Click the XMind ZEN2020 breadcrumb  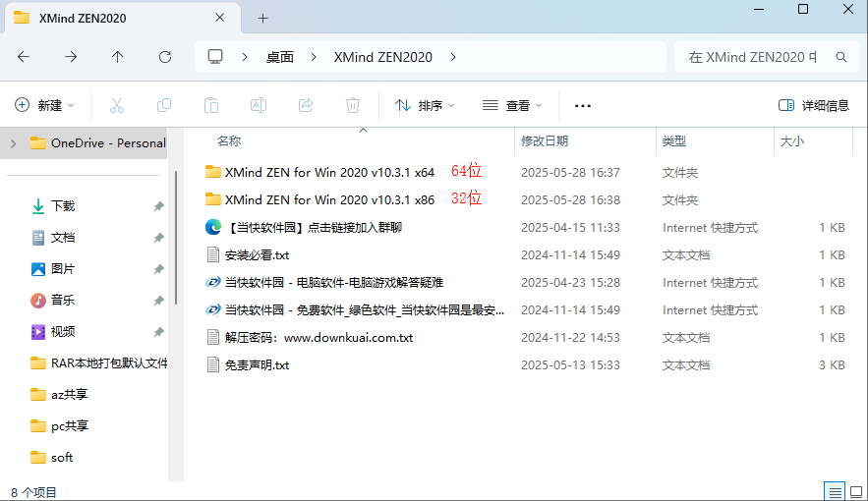(x=383, y=57)
